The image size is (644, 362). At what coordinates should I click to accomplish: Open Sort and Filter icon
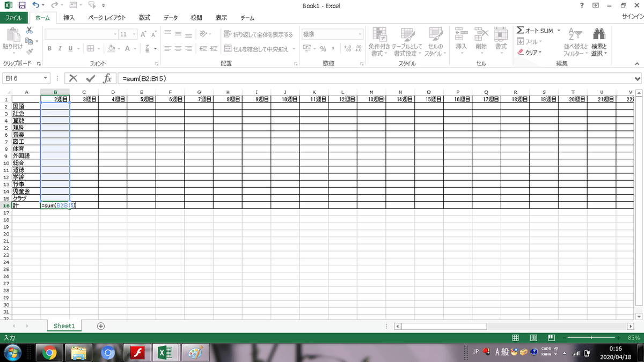click(x=575, y=34)
